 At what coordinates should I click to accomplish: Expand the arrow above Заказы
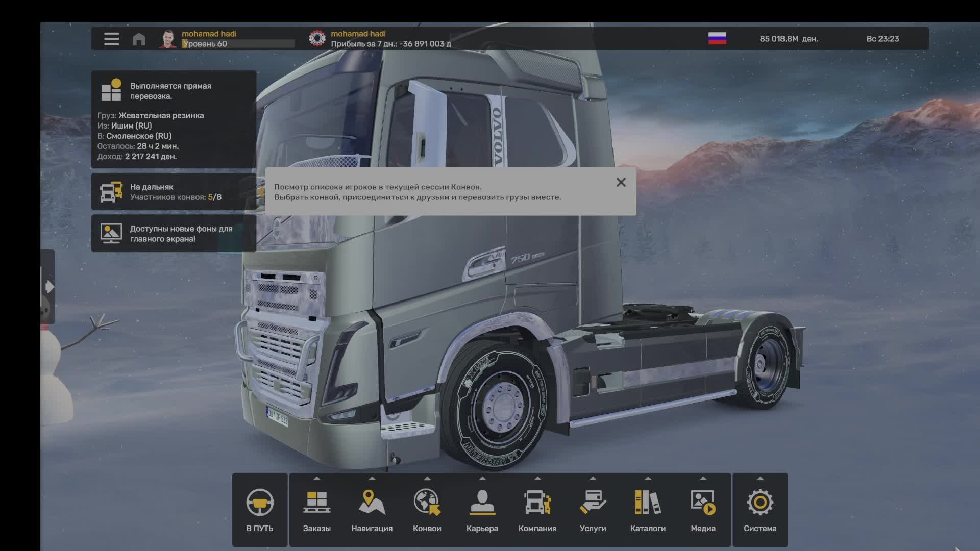click(317, 479)
